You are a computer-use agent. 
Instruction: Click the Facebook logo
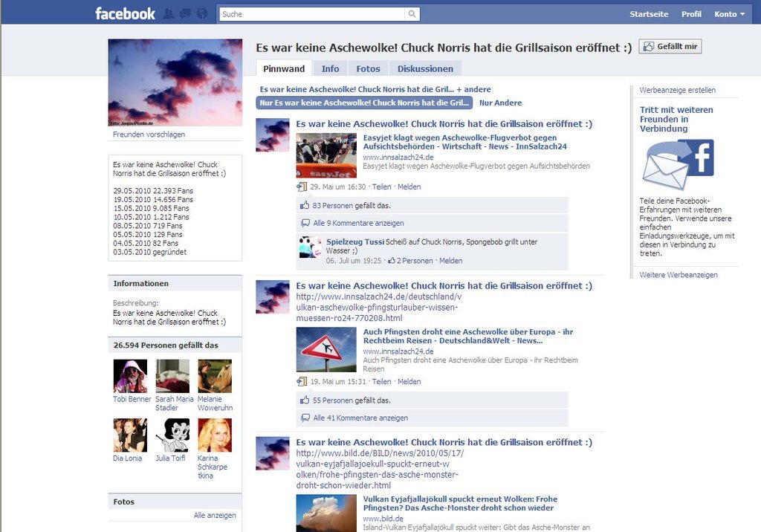(x=125, y=13)
